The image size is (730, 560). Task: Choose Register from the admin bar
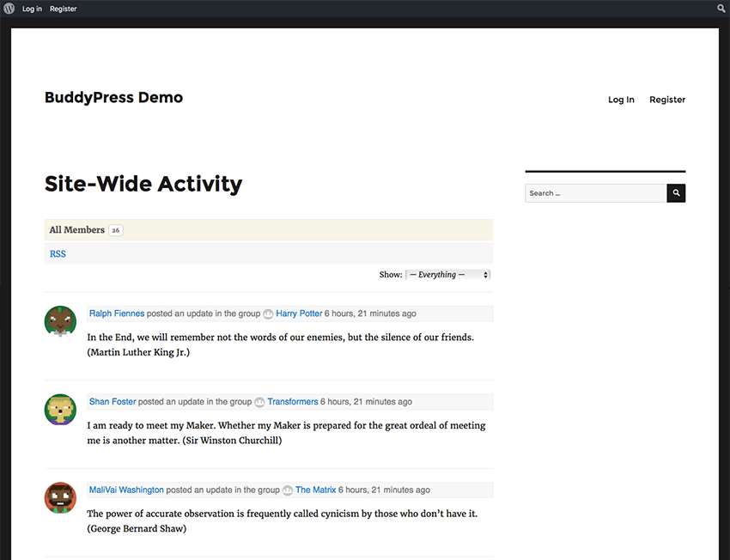pyautogui.click(x=63, y=8)
